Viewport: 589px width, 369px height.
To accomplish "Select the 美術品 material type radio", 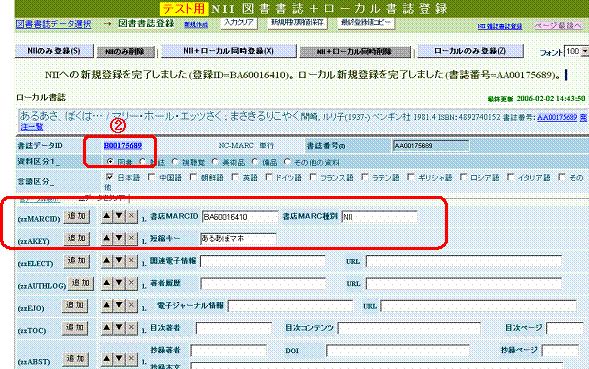I will (215, 162).
